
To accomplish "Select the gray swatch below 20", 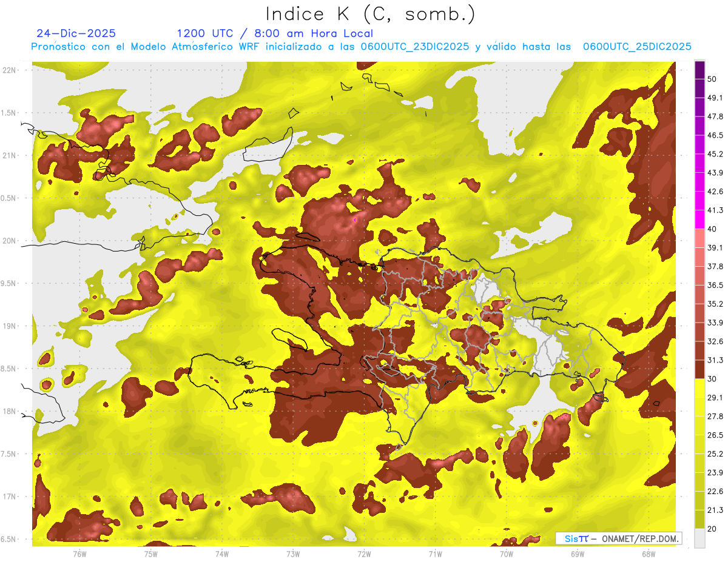I will [699, 538].
